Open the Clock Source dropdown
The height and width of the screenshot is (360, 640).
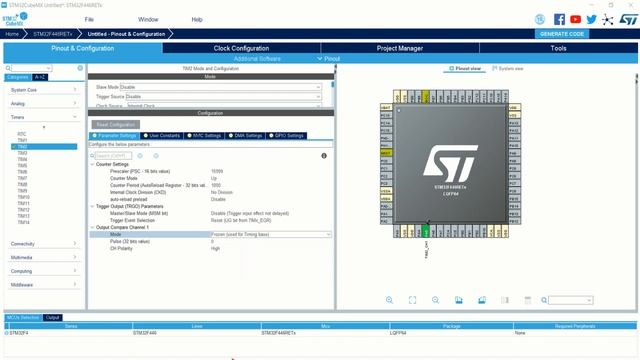coord(224,106)
